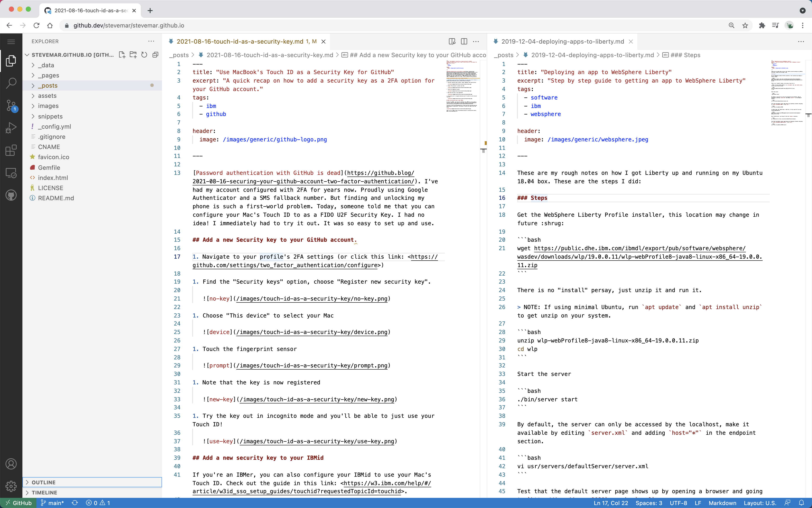Click Ln 17, Col 22 cursor position
The image size is (812, 508).
(x=611, y=503)
